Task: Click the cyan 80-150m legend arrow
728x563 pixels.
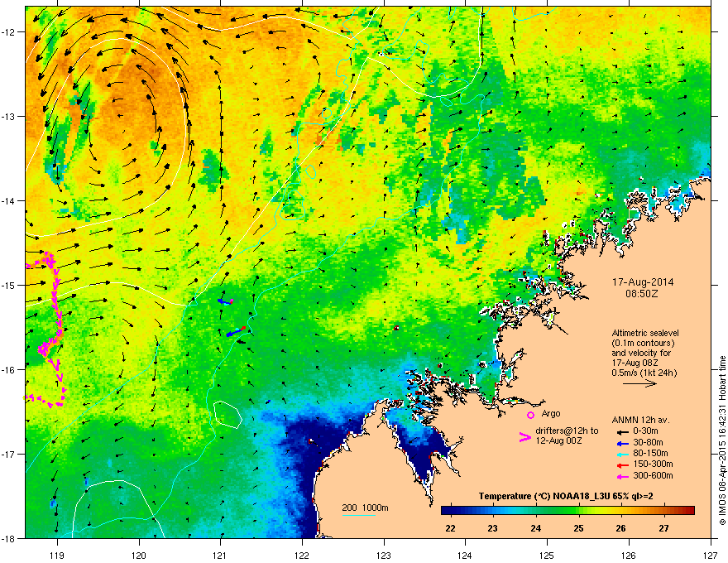Action: click(622, 454)
